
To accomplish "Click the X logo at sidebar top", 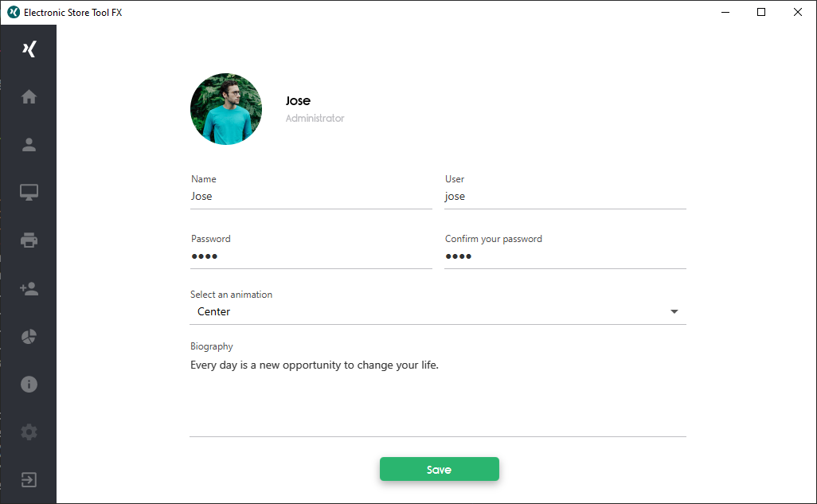I will 29,49.
